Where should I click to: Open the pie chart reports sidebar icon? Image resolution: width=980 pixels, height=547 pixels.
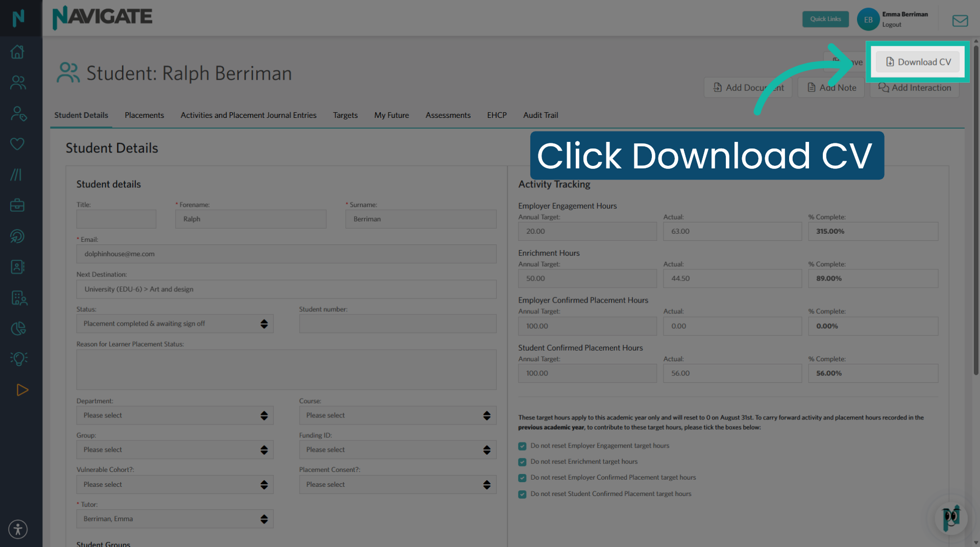(x=18, y=328)
